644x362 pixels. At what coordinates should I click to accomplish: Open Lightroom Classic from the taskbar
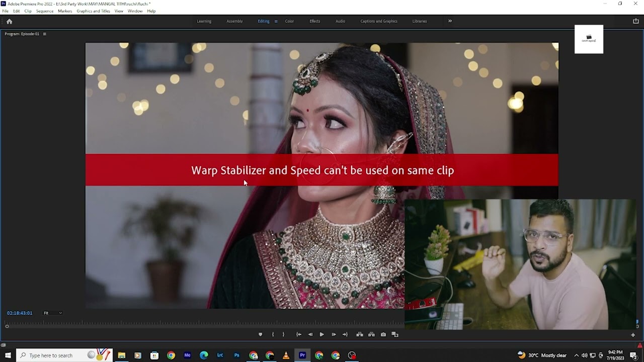pos(220,355)
